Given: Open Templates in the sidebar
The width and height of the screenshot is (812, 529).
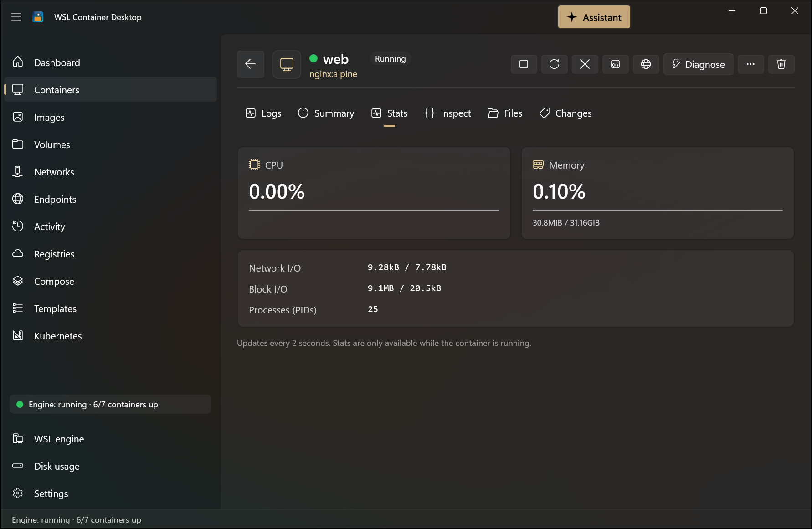Looking at the screenshot, I should [110, 308].
